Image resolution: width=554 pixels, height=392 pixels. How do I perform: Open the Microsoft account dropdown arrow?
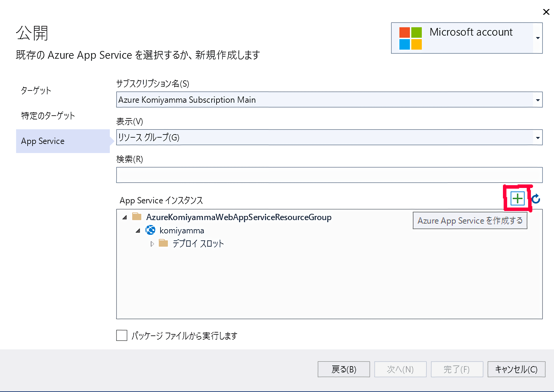pos(538,38)
